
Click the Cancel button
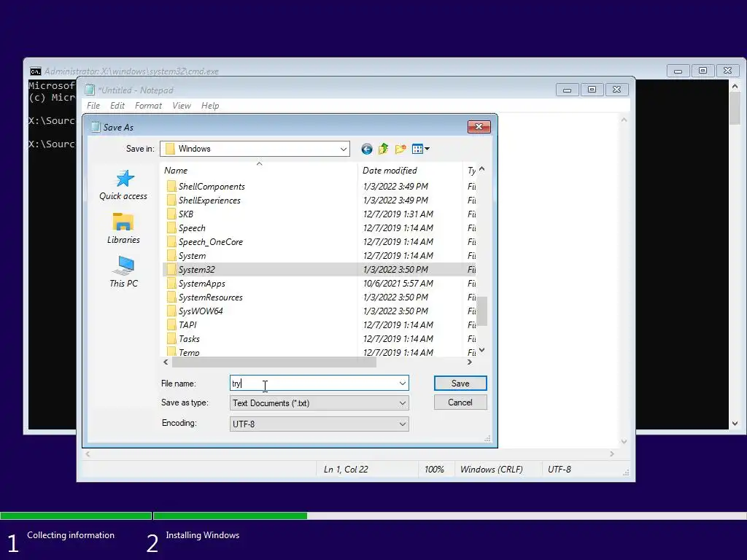click(460, 402)
